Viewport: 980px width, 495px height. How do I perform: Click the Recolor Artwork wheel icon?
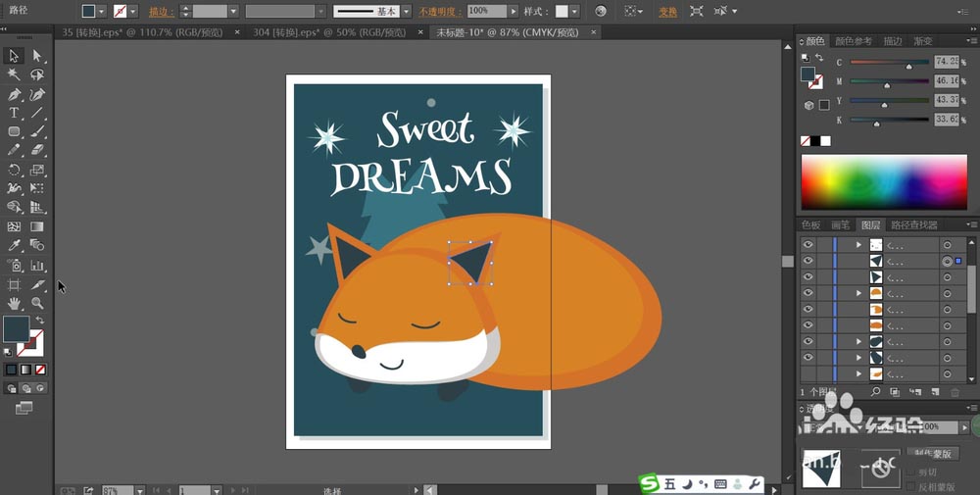click(601, 11)
